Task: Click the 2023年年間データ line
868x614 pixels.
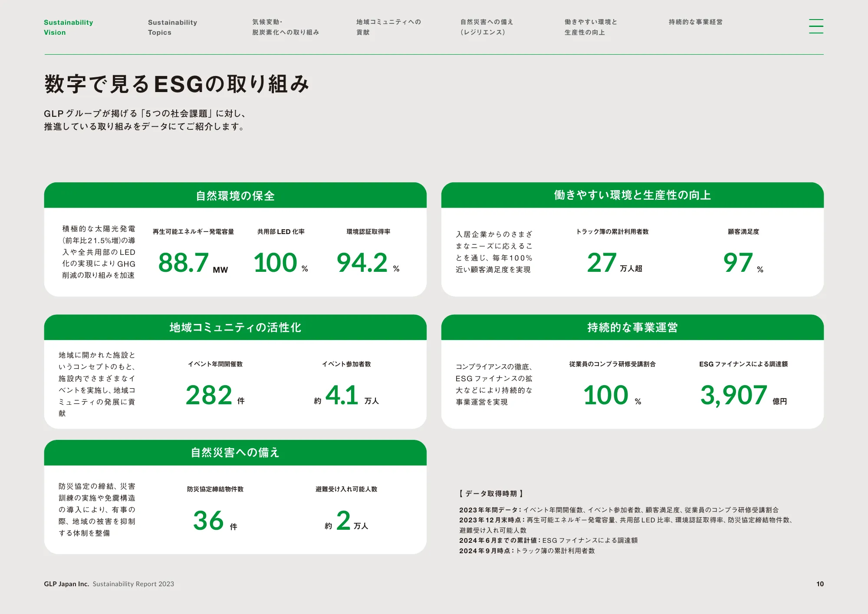Action: [x=619, y=510]
